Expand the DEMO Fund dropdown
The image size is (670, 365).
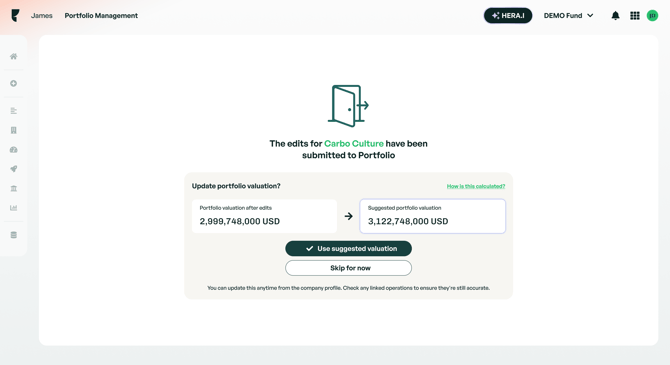click(568, 16)
